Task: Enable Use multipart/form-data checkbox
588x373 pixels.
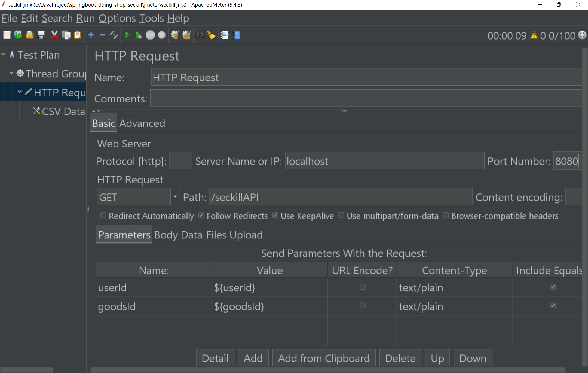Action: point(341,216)
